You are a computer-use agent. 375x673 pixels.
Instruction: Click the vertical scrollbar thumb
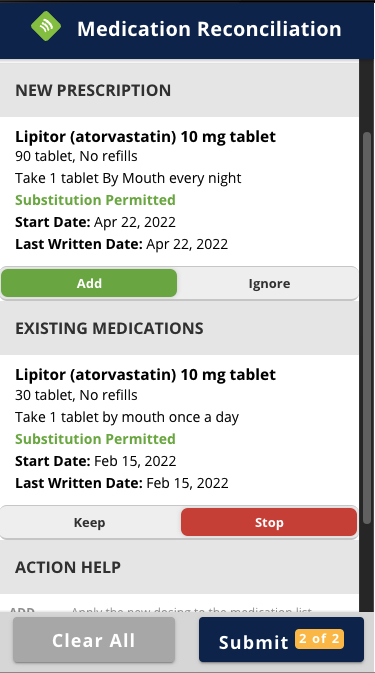367,328
